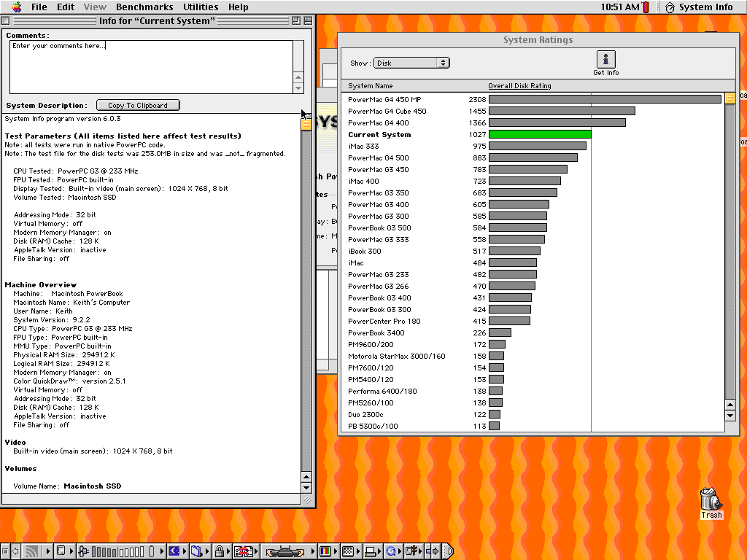This screenshot has height=560, width=747.
Task: Click the down arrow of the Comments scrollbar
Action: click(298, 88)
